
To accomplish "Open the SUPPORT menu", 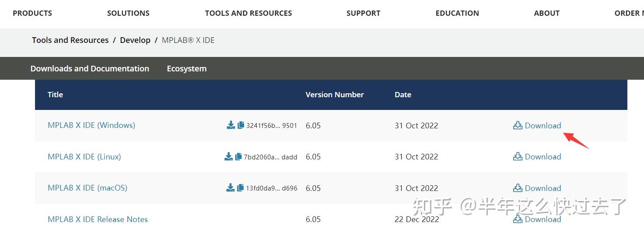I will coord(363,13).
